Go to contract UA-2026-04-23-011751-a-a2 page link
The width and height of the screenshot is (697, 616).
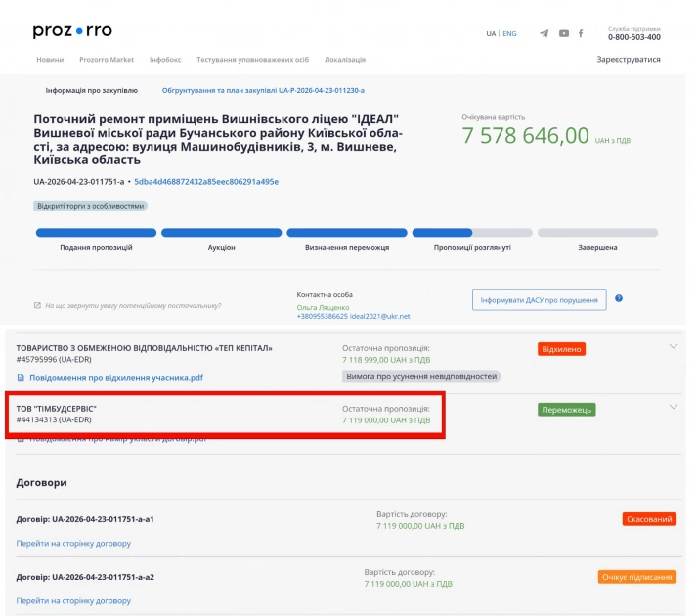[x=73, y=601]
